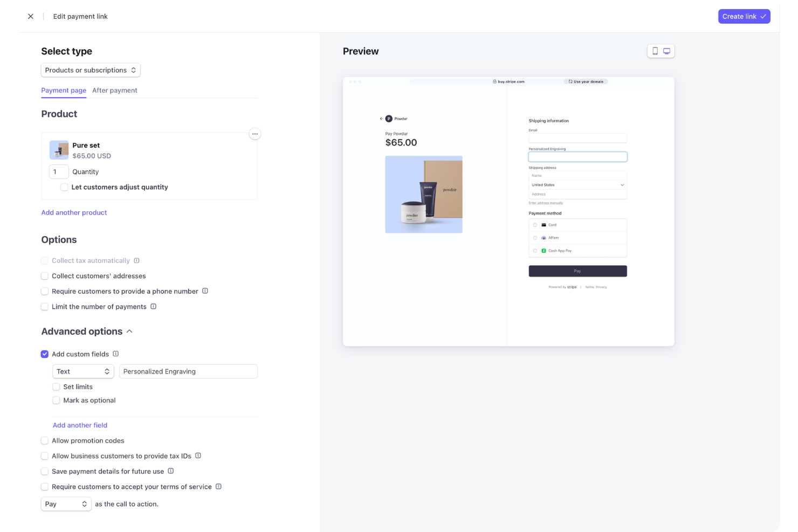Viewport: 798px width, 532px height.
Task: Click the Create link button
Action: (744, 16)
